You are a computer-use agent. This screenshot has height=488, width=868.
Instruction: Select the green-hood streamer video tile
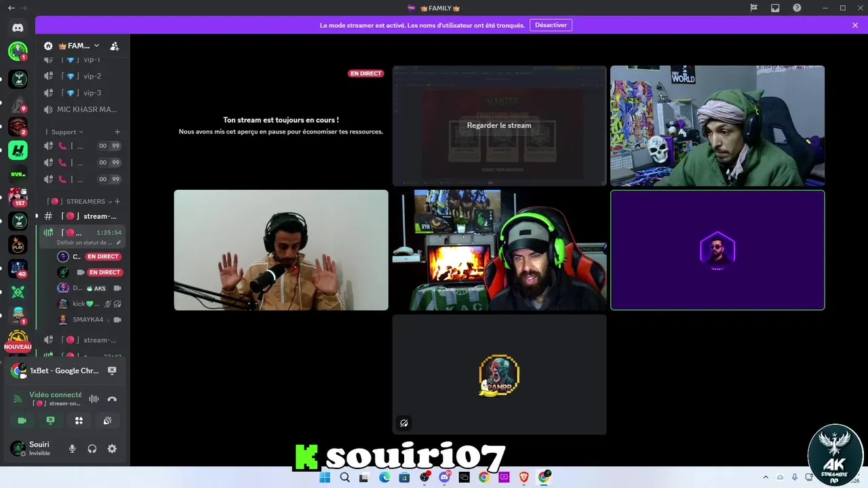(717, 125)
